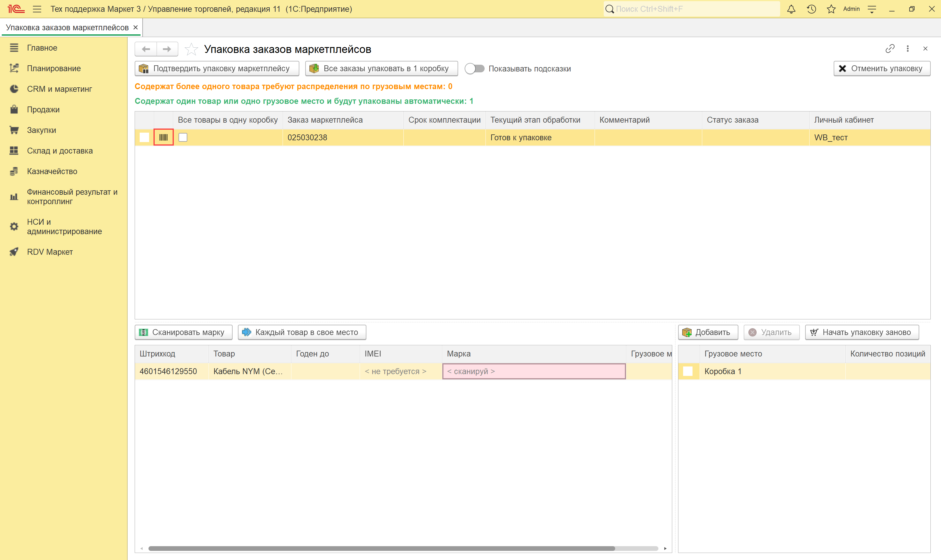Copy link to this form icon

pos(890,49)
